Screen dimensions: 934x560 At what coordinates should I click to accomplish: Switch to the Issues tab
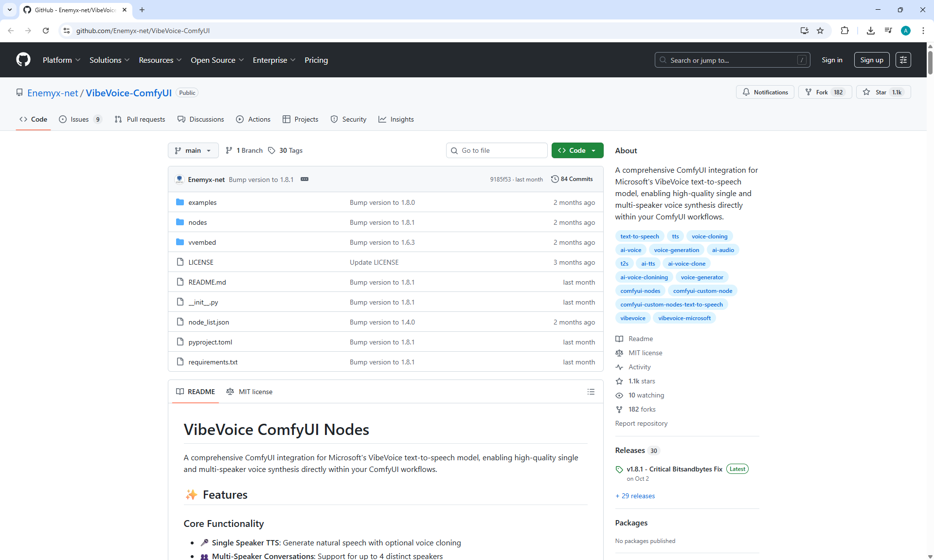79,119
